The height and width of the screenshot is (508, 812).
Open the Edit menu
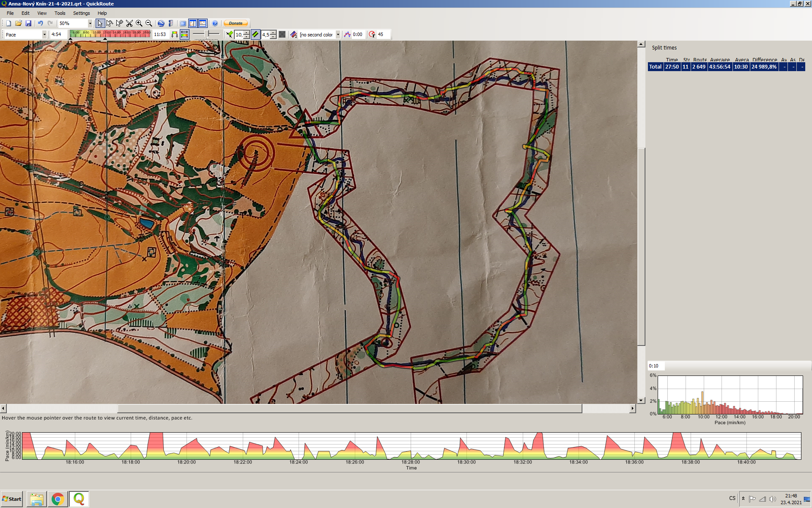25,13
